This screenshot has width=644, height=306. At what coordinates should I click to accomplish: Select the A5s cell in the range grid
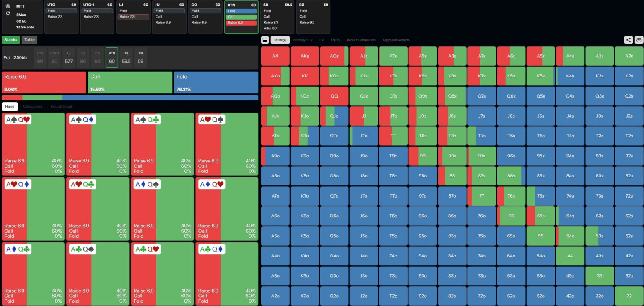click(x=540, y=56)
